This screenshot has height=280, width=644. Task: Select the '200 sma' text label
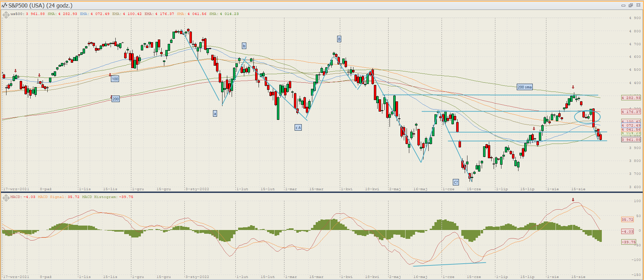click(x=524, y=87)
